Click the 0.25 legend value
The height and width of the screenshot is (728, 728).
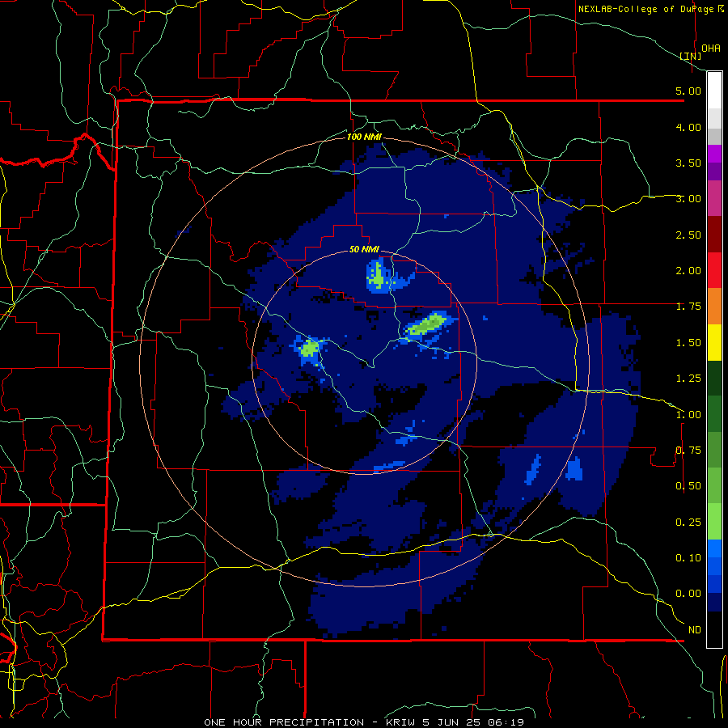point(688,523)
